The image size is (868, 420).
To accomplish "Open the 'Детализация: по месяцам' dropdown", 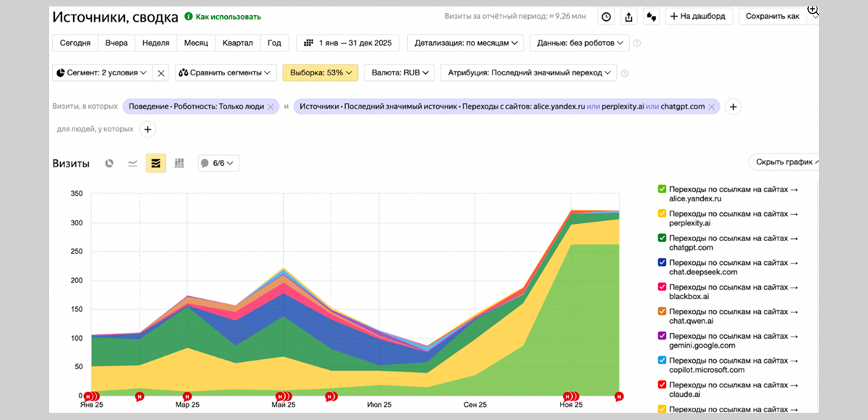I will [466, 43].
